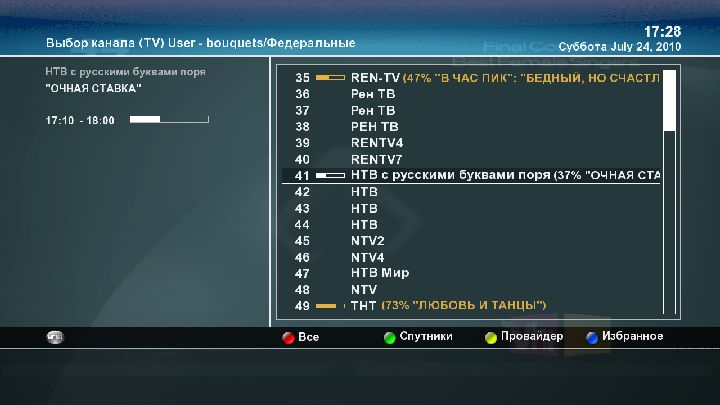Click the progress bar on selected channel 41

point(330,175)
